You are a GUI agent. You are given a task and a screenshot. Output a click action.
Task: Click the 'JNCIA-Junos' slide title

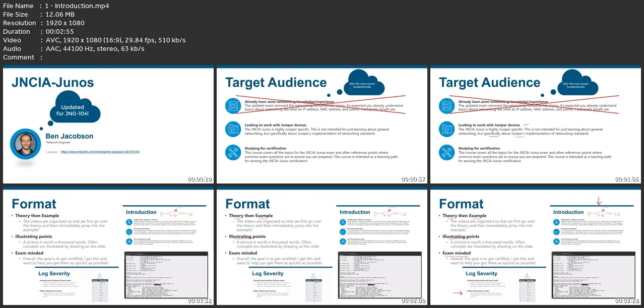tap(53, 82)
